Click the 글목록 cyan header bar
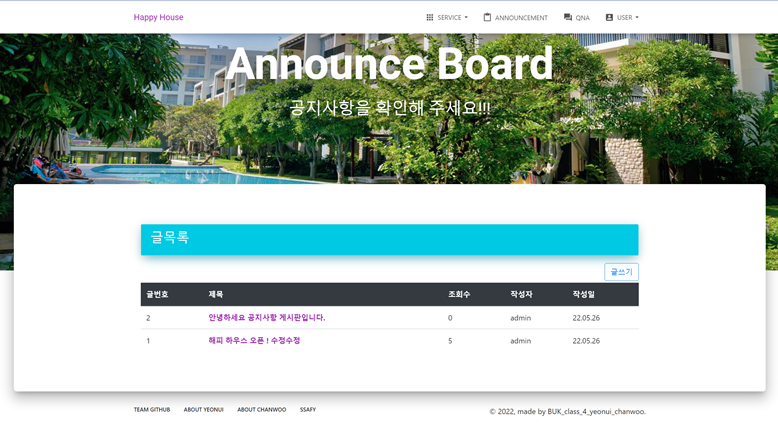The height and width of the screenshot is (428, 778). click(x=389, y=240)
